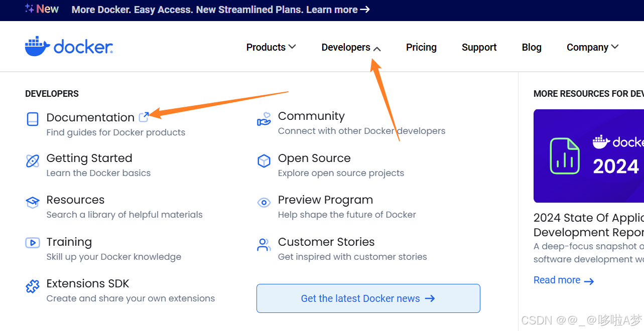Go to the Blog section
Viewport: 644px width, 331px height.
532,47
